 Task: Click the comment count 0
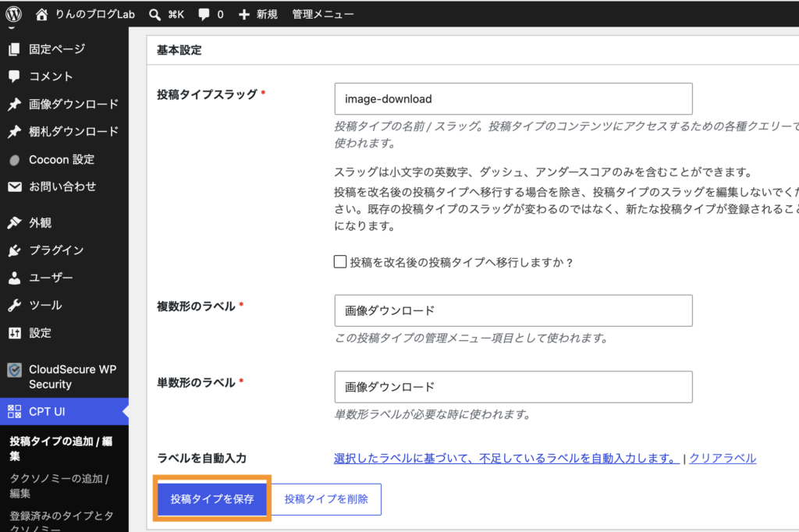(x=220, y=14)
